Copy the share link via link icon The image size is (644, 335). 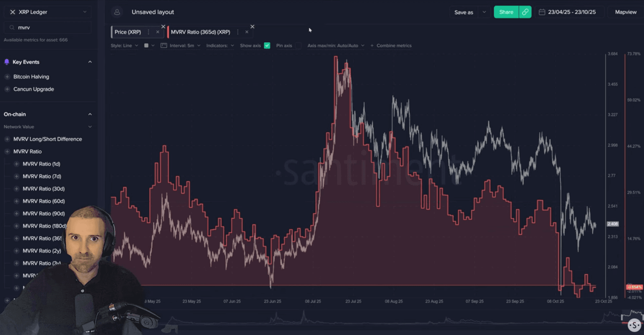[x=525, y=12]
